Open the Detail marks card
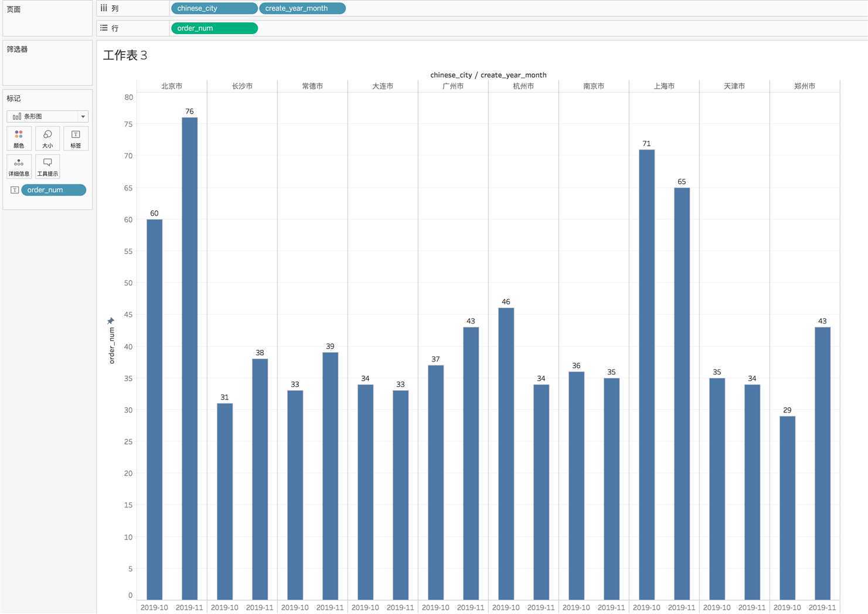The width and height of the screenshot is (868, 614). pyautogui.click(x=19, y=166)
